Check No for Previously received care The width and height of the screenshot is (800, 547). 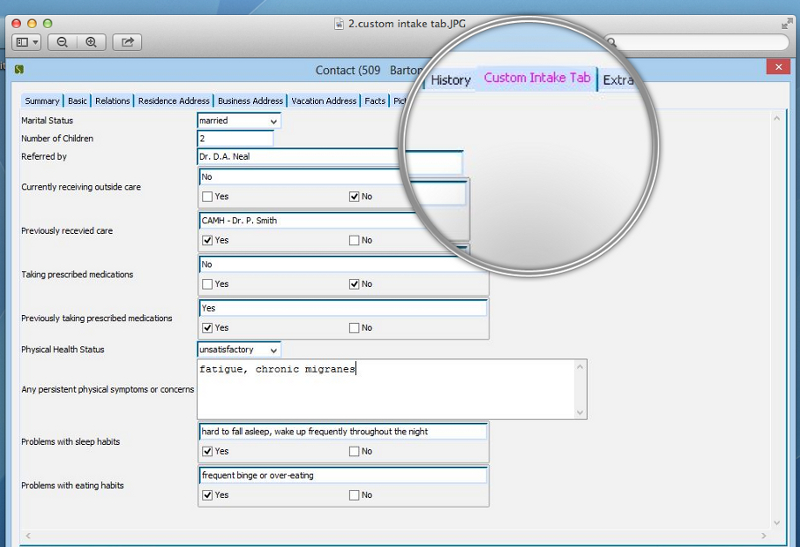(354, 240)
